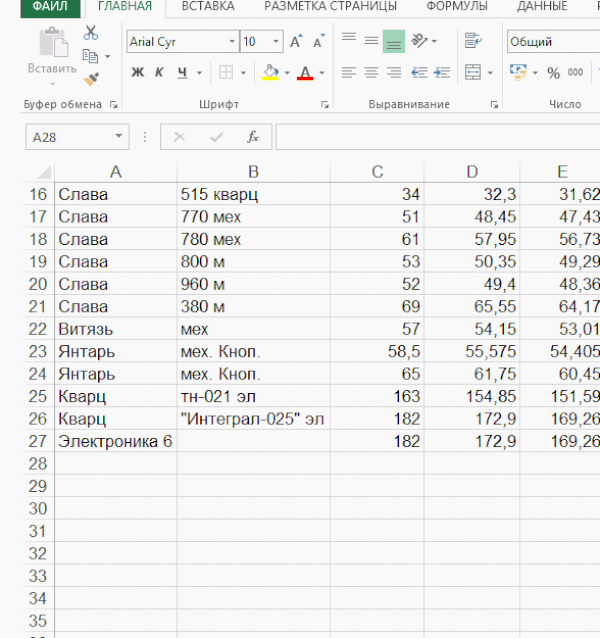Click the Cut scissors icon
Viewport: 600px width, 638px height.
pos(91,33)
